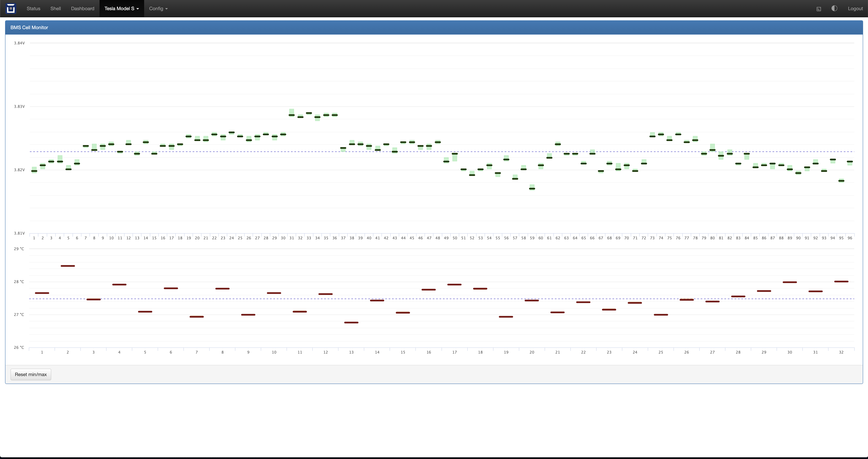The width and height of the screenshot is (868, 459).
Task: Click cell 59 lowest voltage marker
Action: 532,189
